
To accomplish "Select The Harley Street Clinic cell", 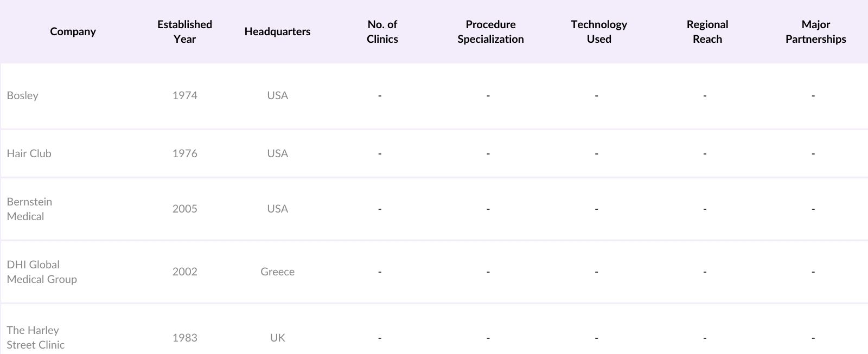I will (x=36, y=337).
